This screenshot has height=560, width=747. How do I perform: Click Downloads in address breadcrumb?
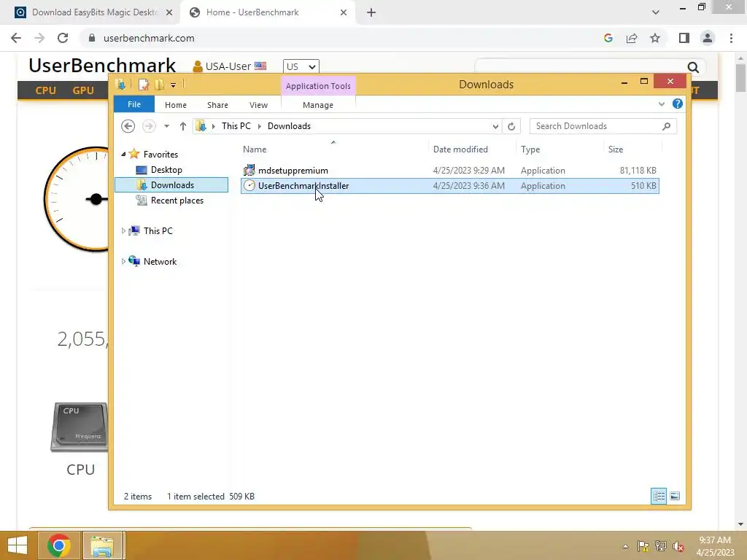pos(289,126)
